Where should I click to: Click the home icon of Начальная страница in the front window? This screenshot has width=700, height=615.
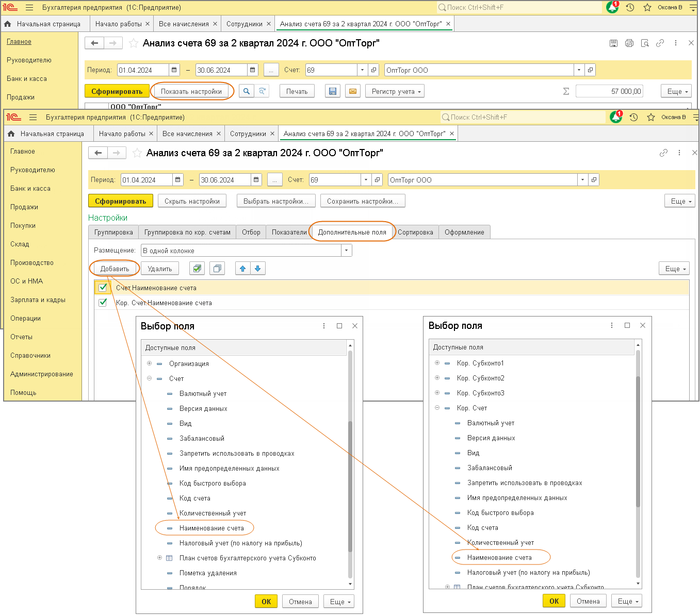11,134
